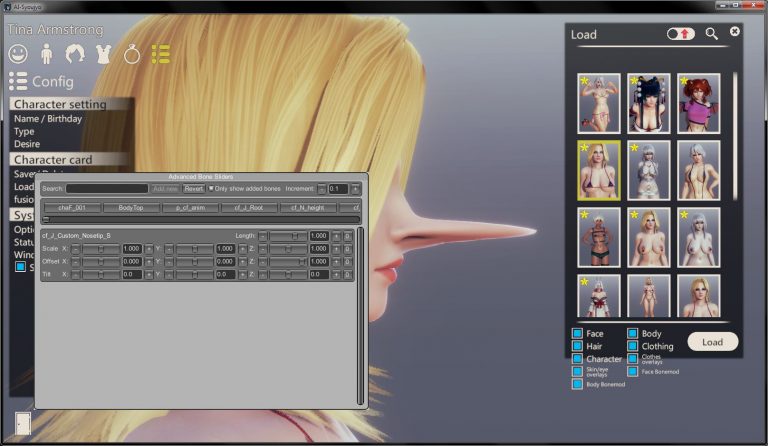The height and width of the screenshot is (446, 768).
Task: Open the Face editing tab smiley icon
Action: tap(18, 54)
